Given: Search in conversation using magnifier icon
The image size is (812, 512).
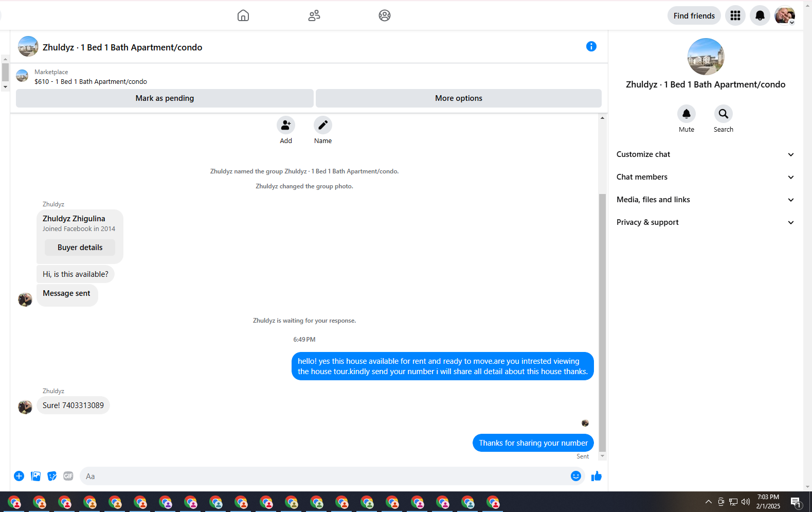Looking at the screenshot, I should pyautogui.click(x=724, y=114).
